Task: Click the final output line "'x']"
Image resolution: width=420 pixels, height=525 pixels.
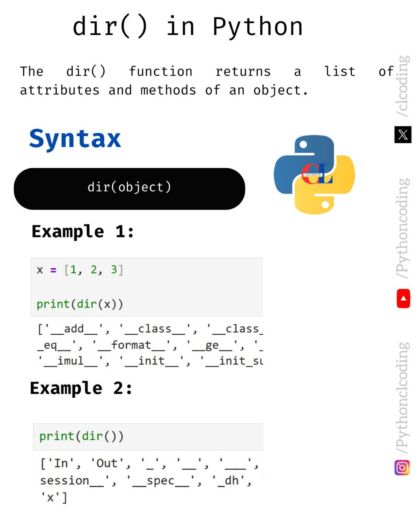Action: click(54, 497)
